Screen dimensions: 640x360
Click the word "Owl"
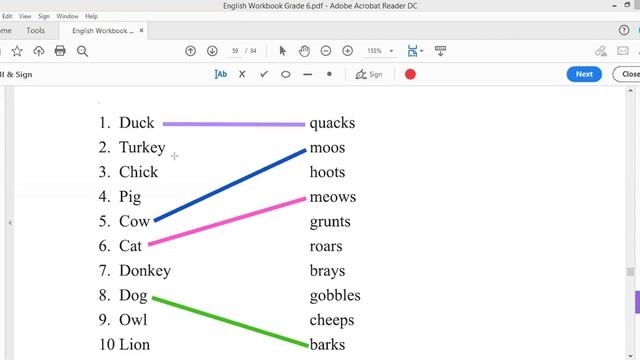point(133,320)
